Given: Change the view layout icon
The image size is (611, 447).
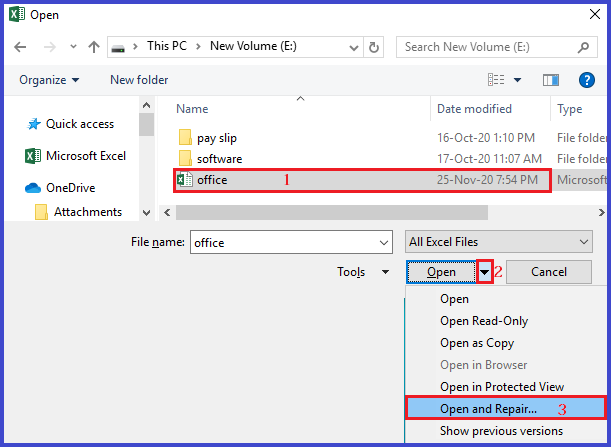Looking at the screenshot, I should 496,80.
